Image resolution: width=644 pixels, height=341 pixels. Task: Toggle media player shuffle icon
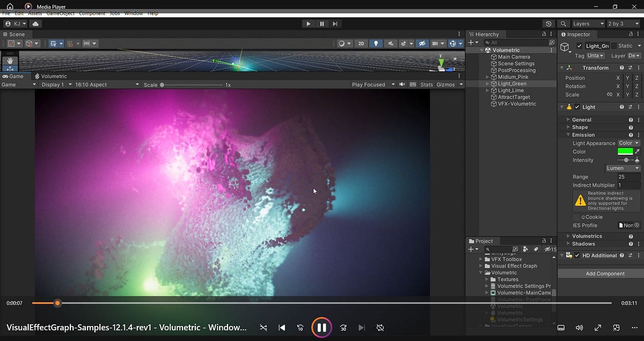coord(264,327)
